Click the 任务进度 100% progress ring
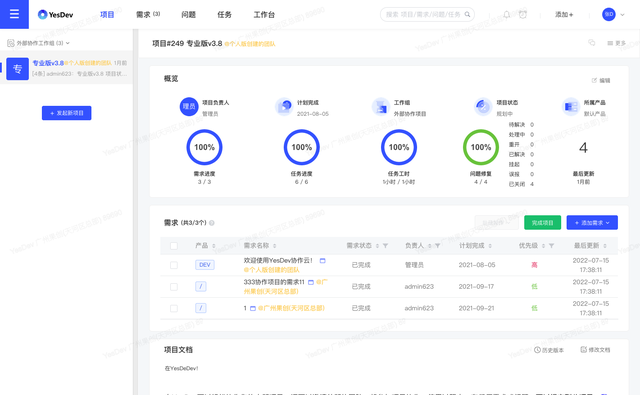Viewport: 640px width, 395px height. click(x=302, y=147)
